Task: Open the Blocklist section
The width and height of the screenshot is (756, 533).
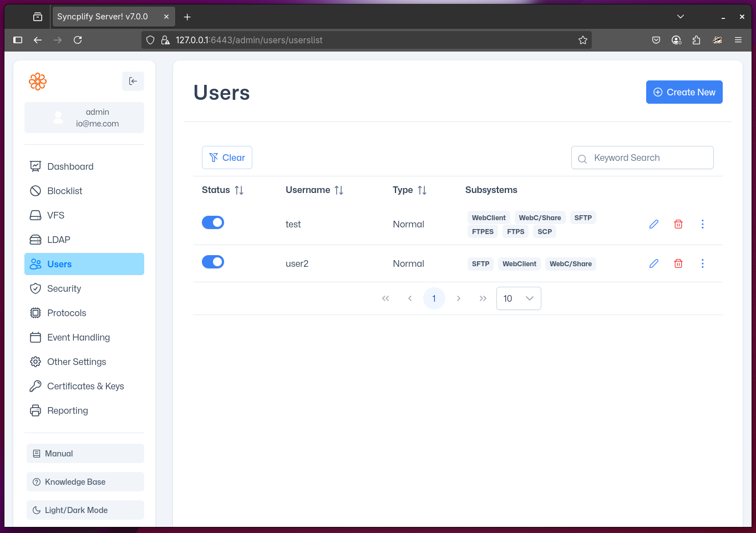Action: (x=64, y=191)
